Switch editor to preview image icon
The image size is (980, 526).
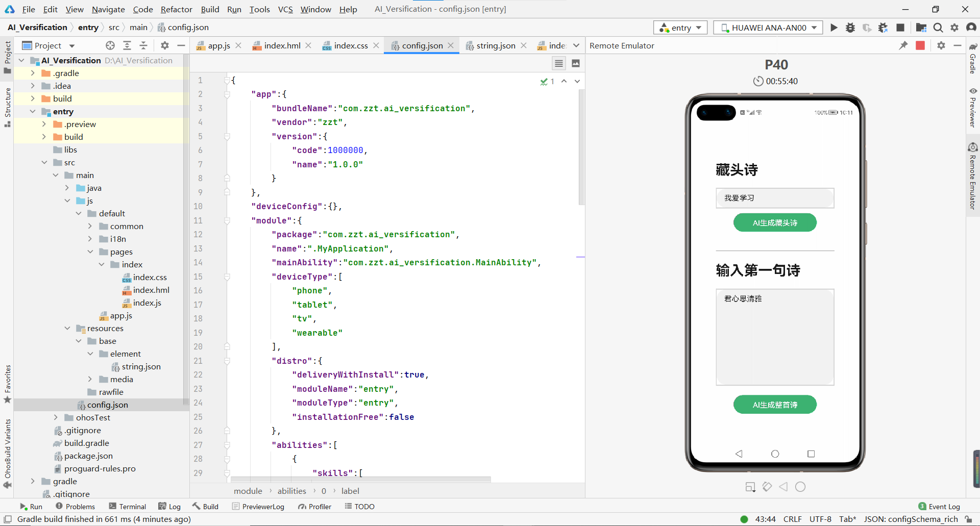(576, 63)
